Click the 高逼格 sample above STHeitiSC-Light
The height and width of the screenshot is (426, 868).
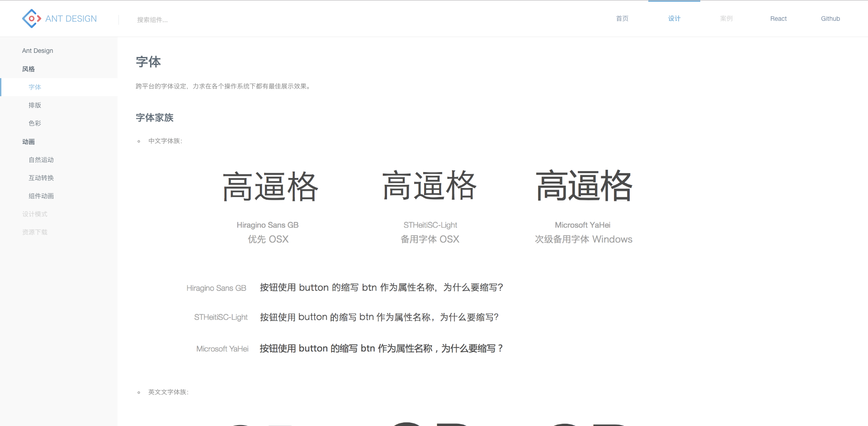click(x=429, y=185)
